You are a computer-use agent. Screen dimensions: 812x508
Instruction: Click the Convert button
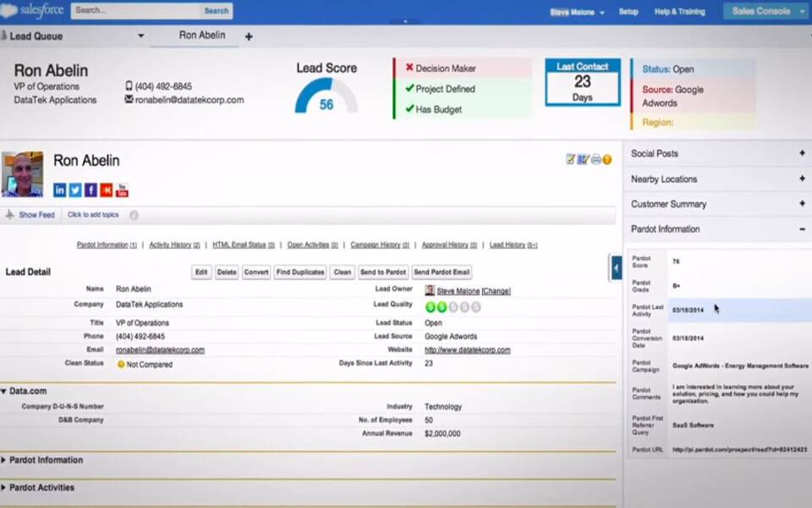256,272
